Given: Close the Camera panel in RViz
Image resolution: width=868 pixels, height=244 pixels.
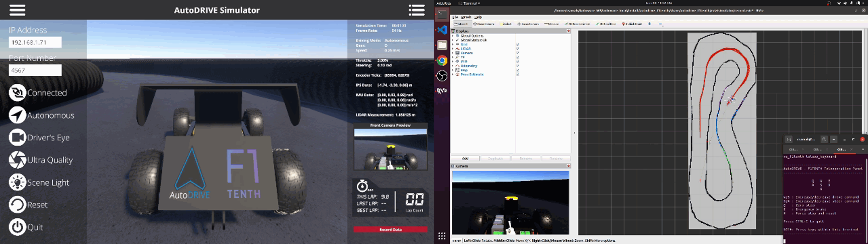Looking at the screenshot, I should pos(568,166).
